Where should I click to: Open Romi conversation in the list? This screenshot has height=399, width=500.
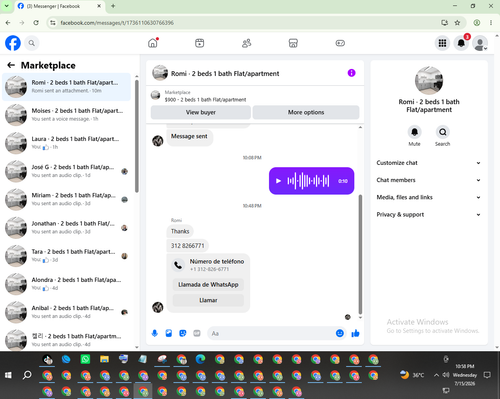(66, 87)
